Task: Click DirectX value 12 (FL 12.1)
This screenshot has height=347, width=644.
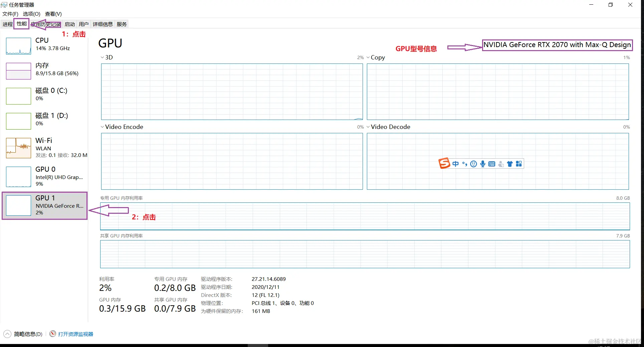Action: (x=266, y=295)
